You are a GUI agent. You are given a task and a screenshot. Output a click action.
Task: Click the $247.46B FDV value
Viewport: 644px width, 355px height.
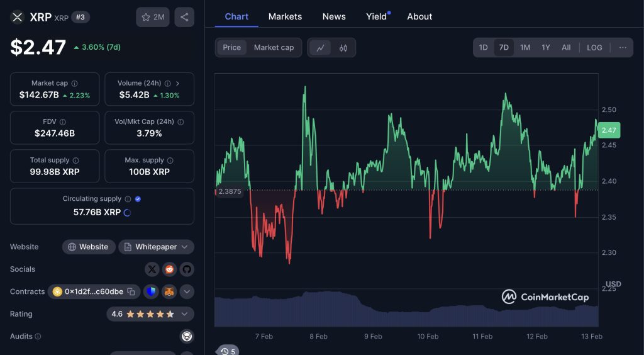[x=55, y=133]
